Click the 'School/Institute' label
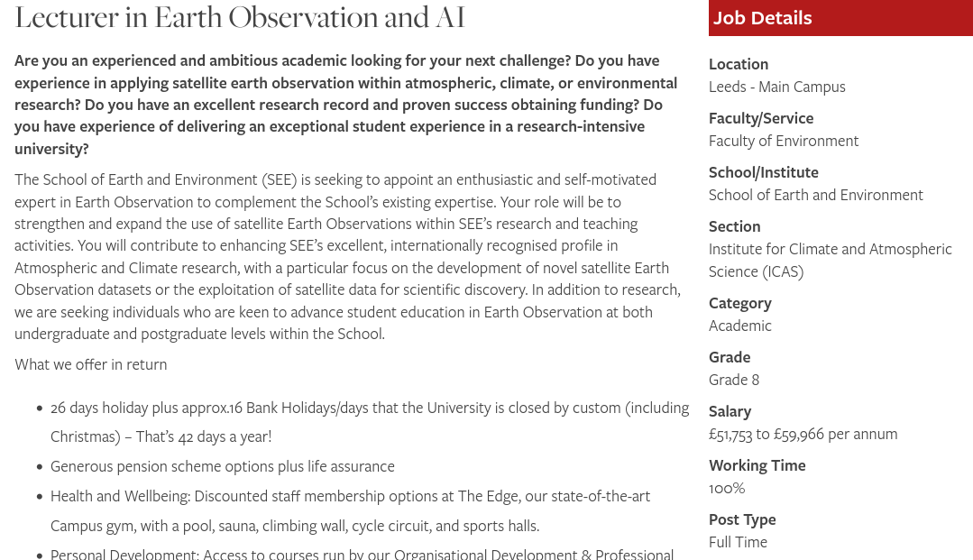The width and height of the screenshot is (973, 560). pos(763,172)
